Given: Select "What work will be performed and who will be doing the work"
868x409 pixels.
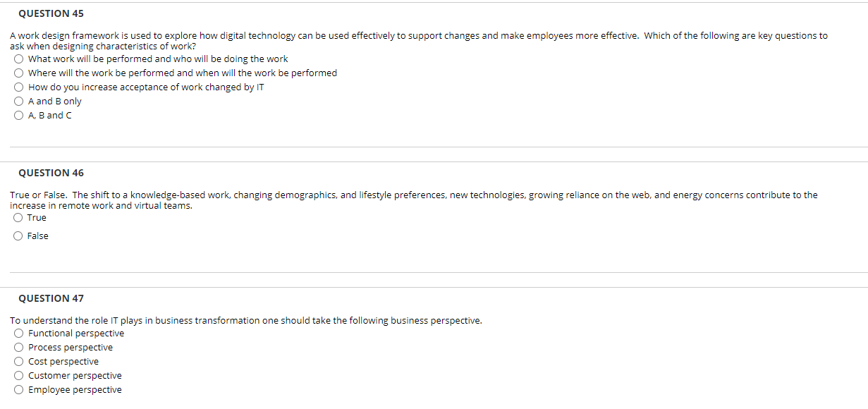Looking at the screenshot, I should pyautogui.click(x=18, y=59).
